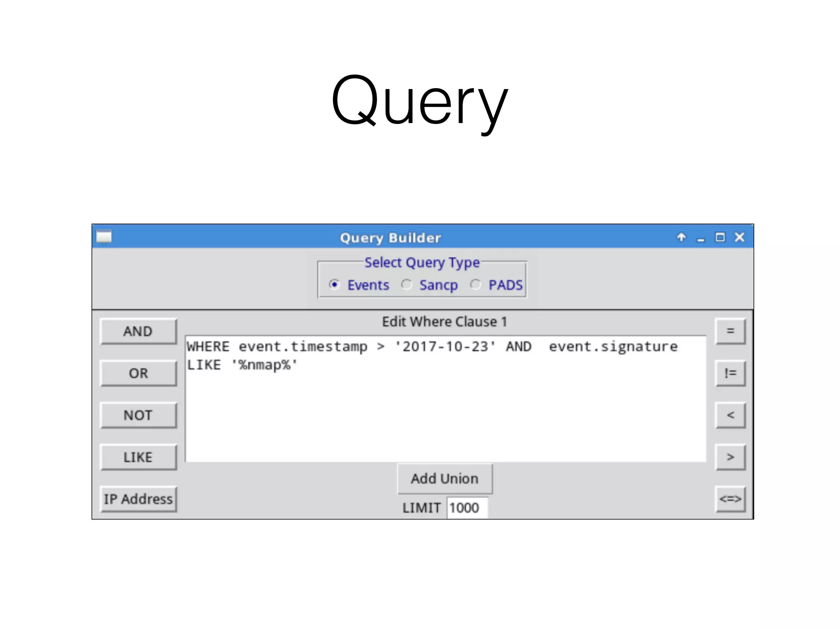Insert the greater-than operator
Viewport: 840px width, 630px height.
(730, 457)
